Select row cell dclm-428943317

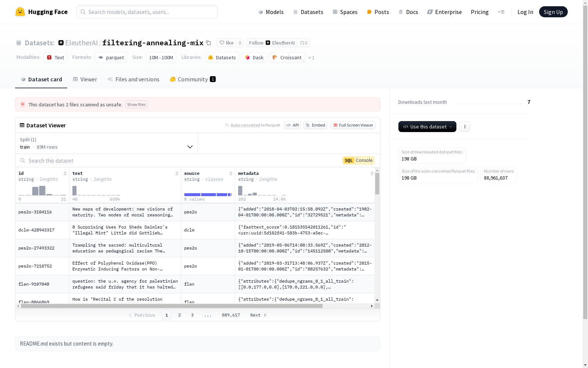tap(42, 230)
